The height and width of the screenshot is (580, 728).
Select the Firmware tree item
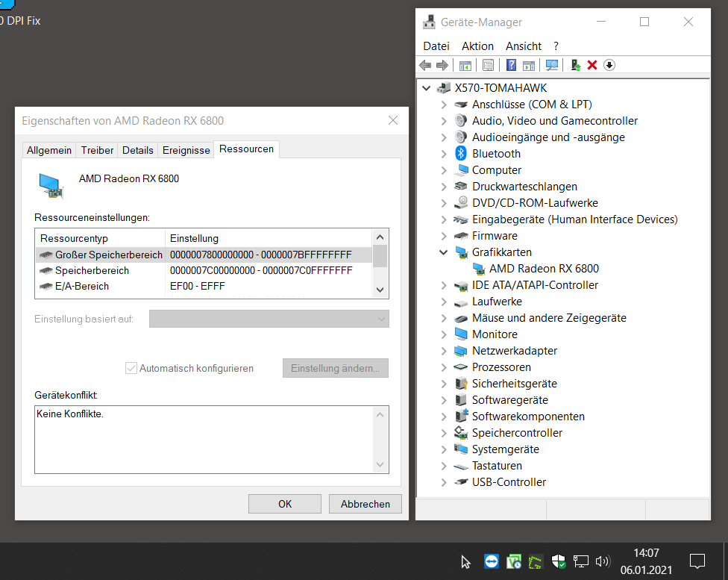click(495, 236)
